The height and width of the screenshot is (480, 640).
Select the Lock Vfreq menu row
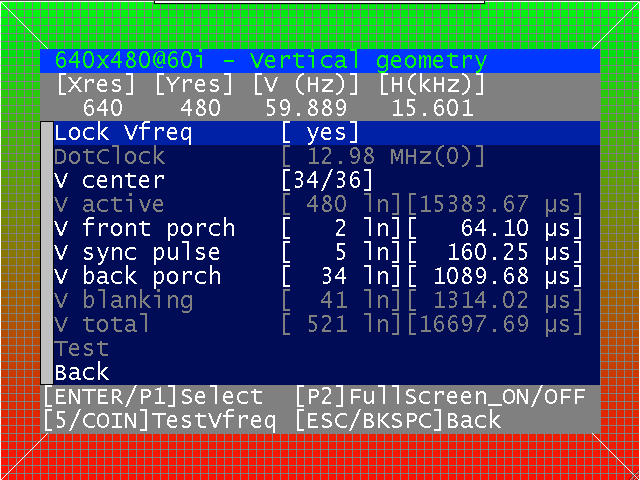(327, 133)
